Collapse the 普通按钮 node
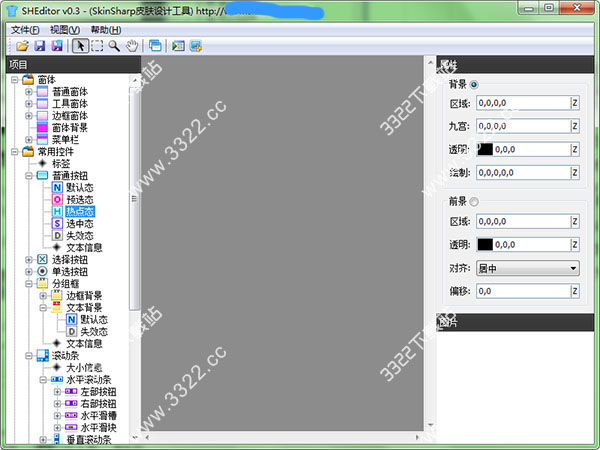 (29, 176)
